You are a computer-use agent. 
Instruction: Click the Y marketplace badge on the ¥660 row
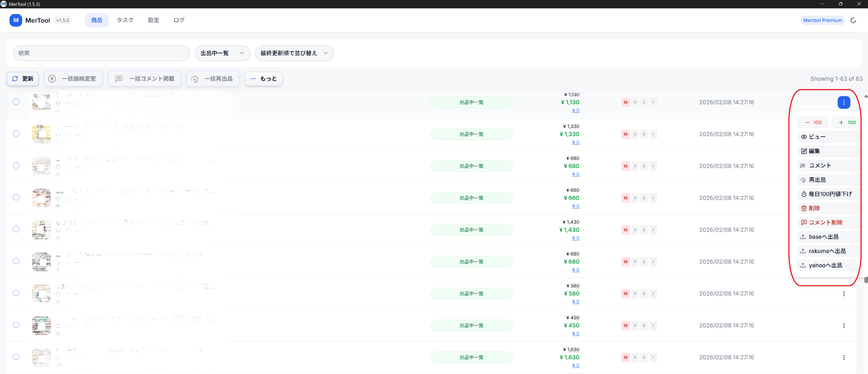click(x=653, y=198)
